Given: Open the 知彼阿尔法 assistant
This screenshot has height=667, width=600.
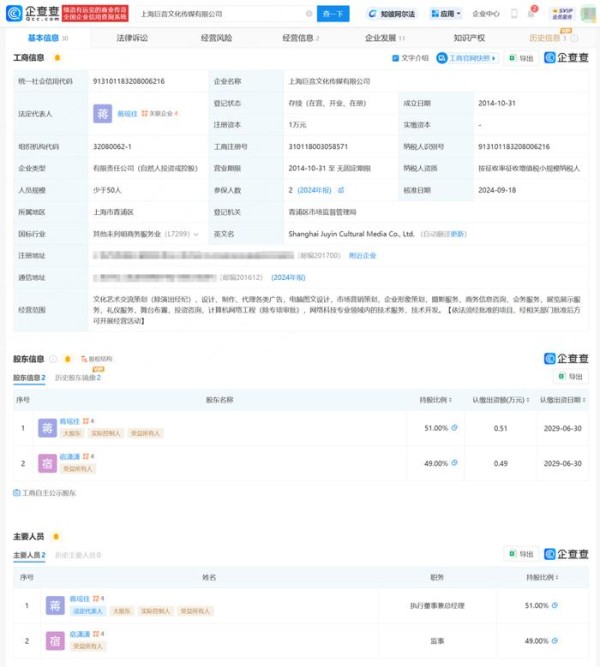Looking at the screenshot, I should (391, 14).
